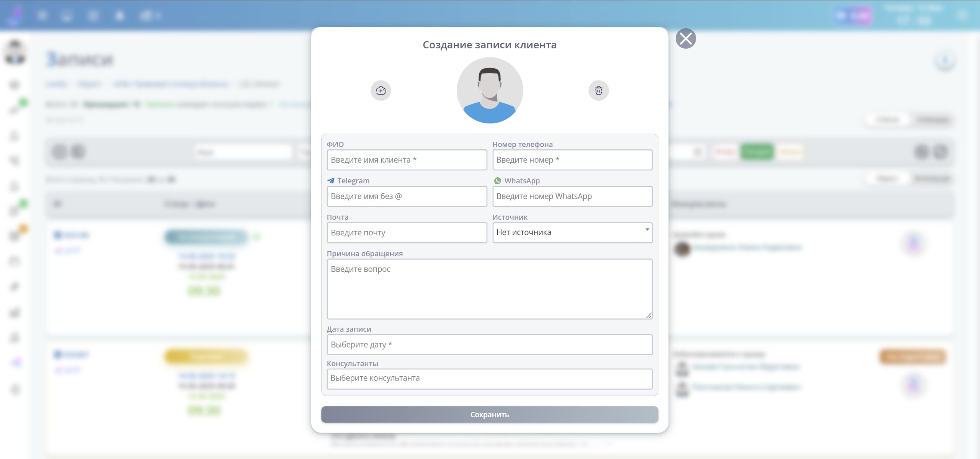Image resolution: width=980 pixels, height=459 pixels.
Task: Open the Источник dropdown
Action: [x=572, y=232]
